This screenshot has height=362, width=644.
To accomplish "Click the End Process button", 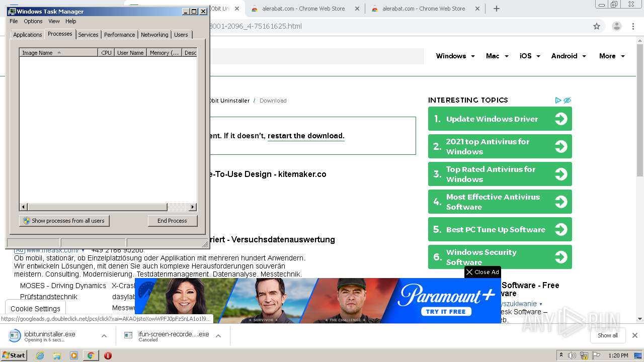I will 172,221.
